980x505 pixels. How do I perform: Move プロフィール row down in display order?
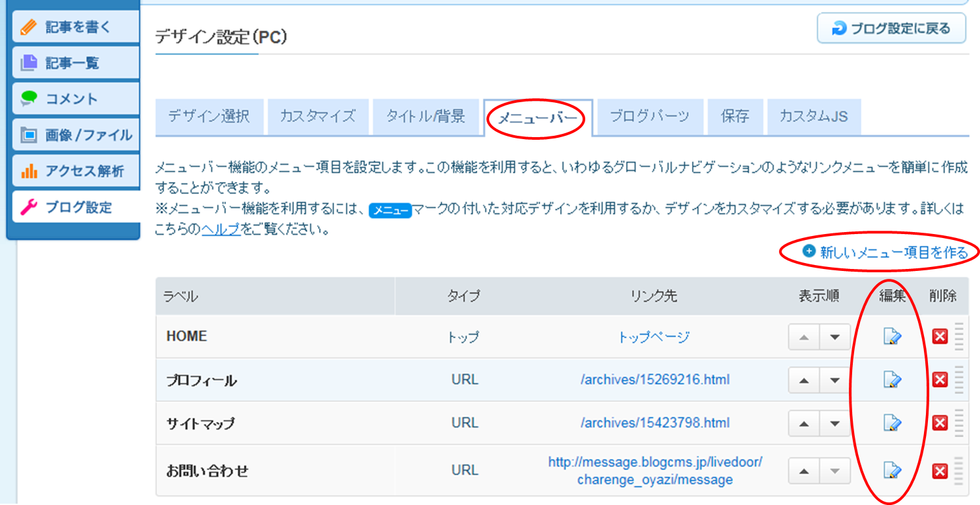pyautogui.click(x=835, y=380)
